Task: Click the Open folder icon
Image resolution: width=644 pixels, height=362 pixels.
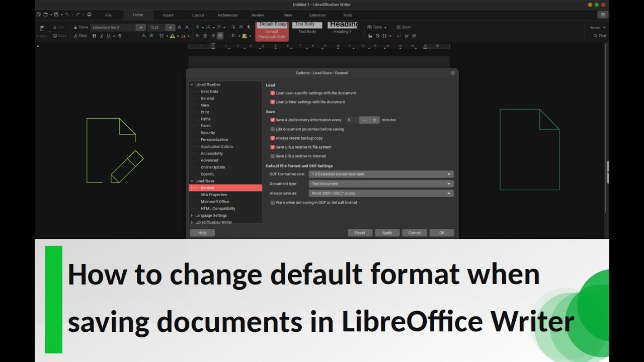Action: (45, 15)
